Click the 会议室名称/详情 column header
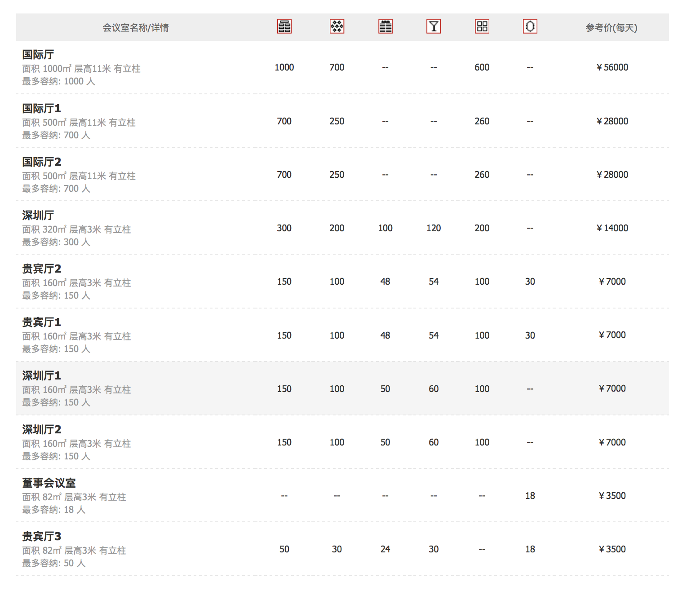Screen dimensions: 700x591 [x=136, y=28]
